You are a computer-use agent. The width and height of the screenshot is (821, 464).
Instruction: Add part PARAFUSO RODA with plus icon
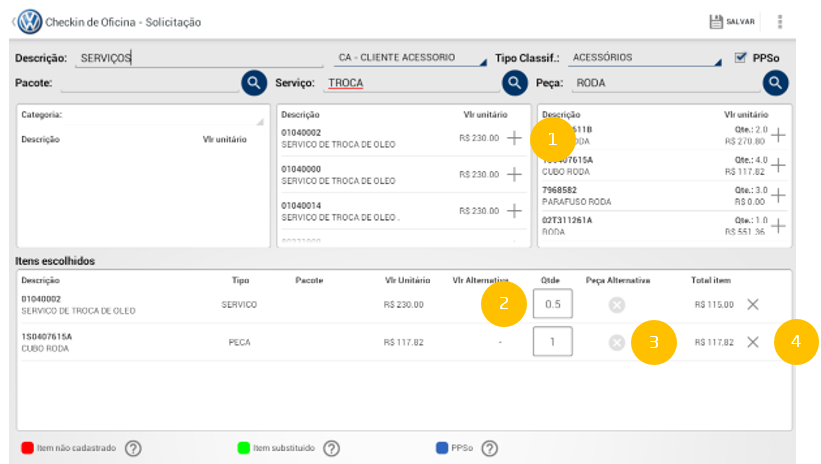pyautogui.click(x=779, y=195)
